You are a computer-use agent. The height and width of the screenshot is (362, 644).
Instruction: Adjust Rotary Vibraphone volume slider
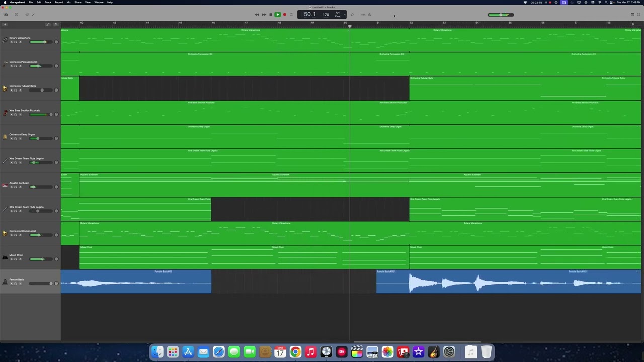pyautogui.click(x=41, y=42)
